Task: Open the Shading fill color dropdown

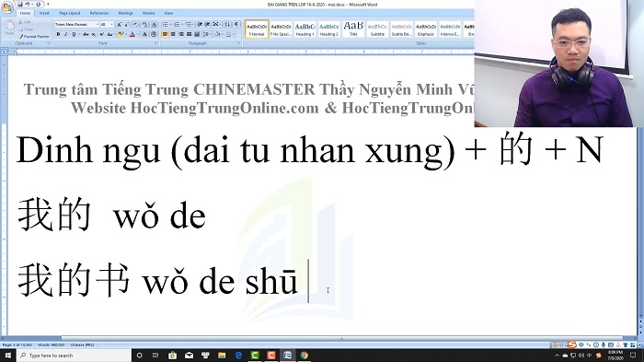Action: pos(222,34)
